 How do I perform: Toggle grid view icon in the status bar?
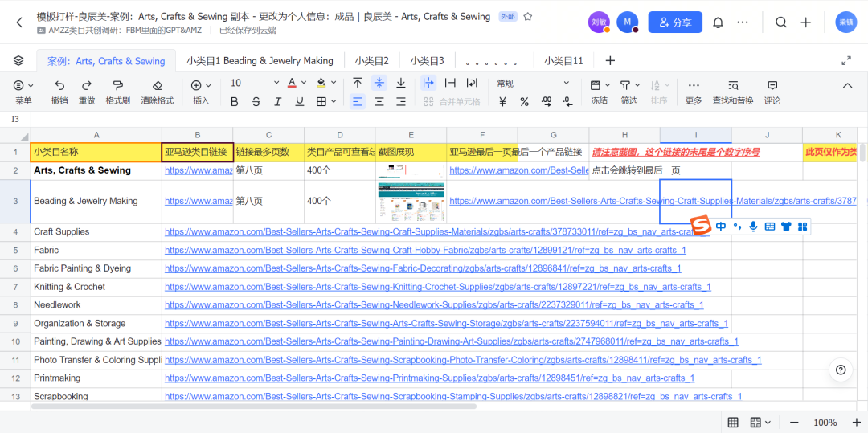(x=733, y=423)
